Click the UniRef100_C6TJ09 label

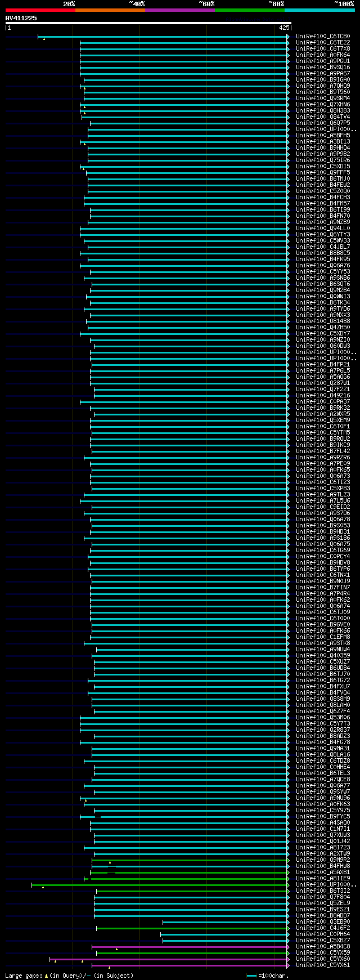(x=323, y=612)
